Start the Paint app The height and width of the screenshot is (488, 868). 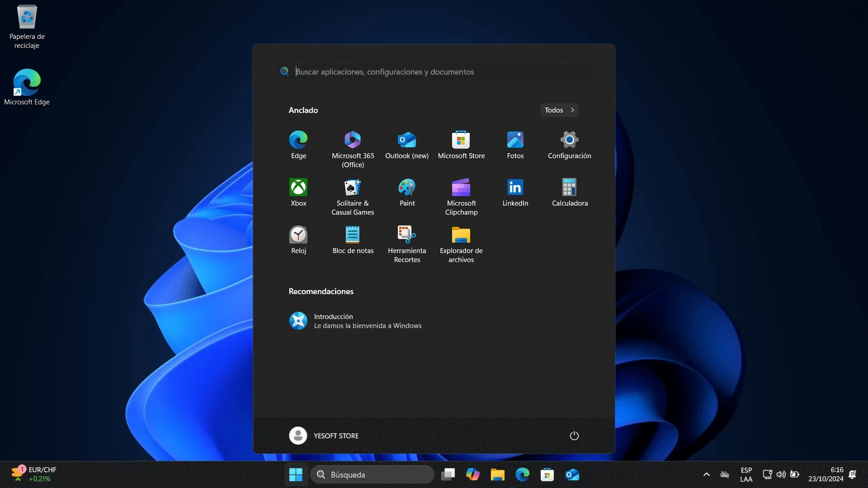(x=407, y=193)
